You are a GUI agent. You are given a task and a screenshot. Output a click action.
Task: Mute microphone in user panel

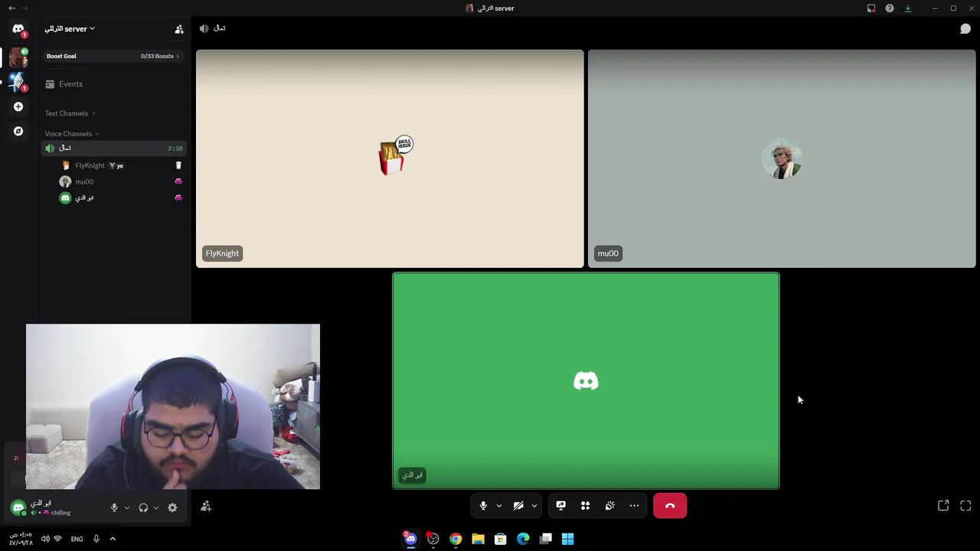click(114, 507)
